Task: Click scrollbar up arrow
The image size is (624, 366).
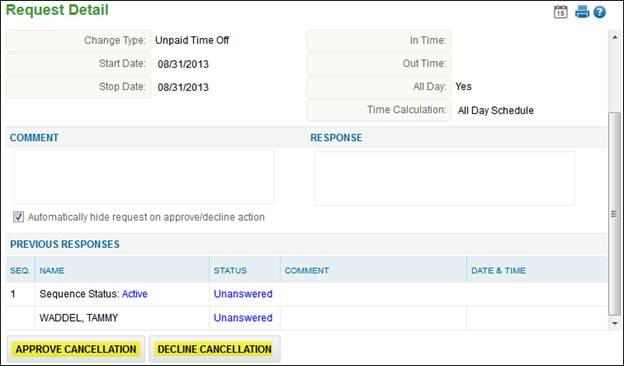Action: pos(615,37)
